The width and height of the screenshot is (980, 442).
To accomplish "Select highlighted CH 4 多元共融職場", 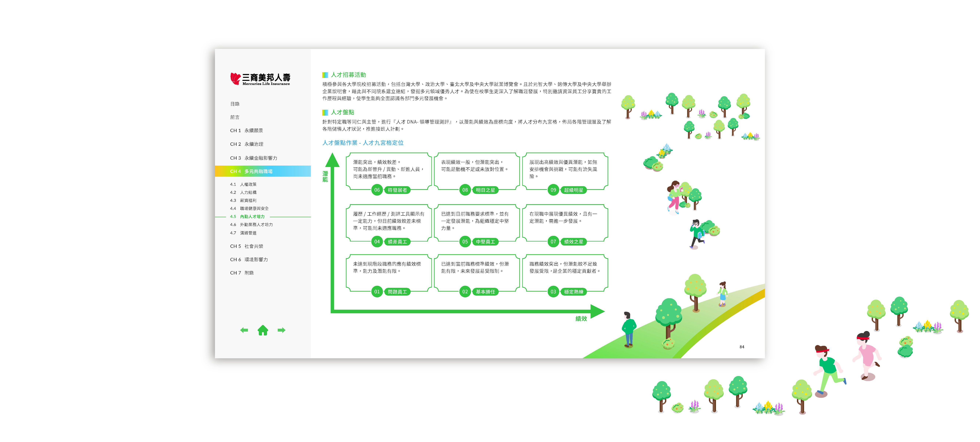I will tap(252, 171).
